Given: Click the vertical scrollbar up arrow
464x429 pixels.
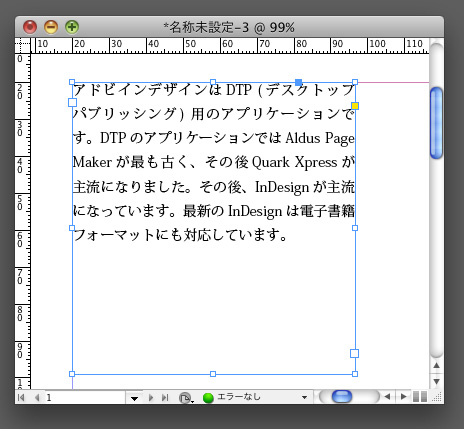Looking at the screenshot, I should (x=436, y=366).
